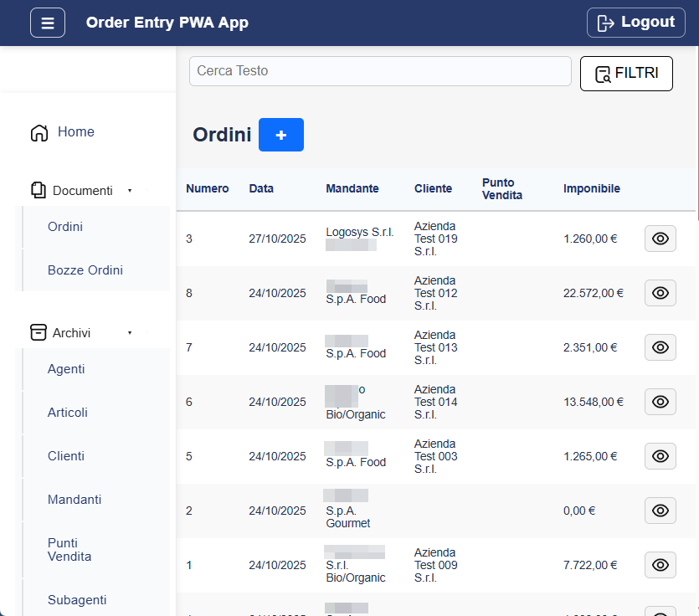Sort table by Imponibile column header

click(x=591, y=189)
